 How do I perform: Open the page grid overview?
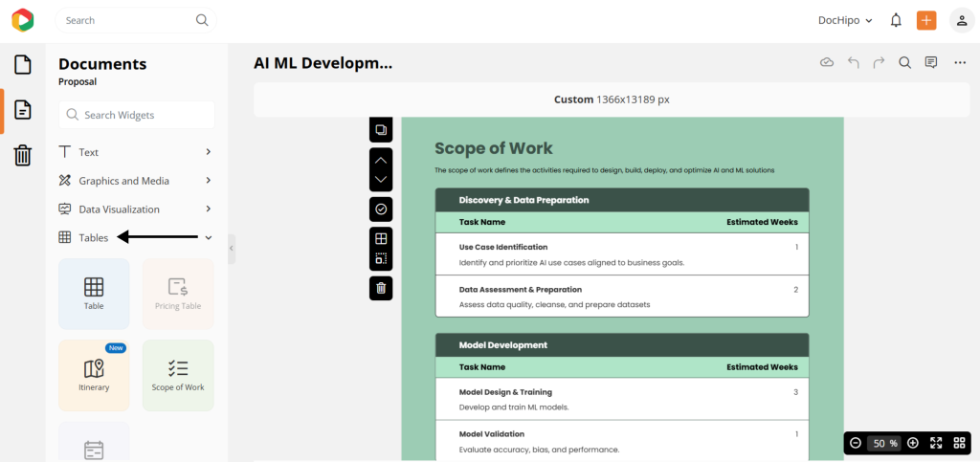coord(959,443)
